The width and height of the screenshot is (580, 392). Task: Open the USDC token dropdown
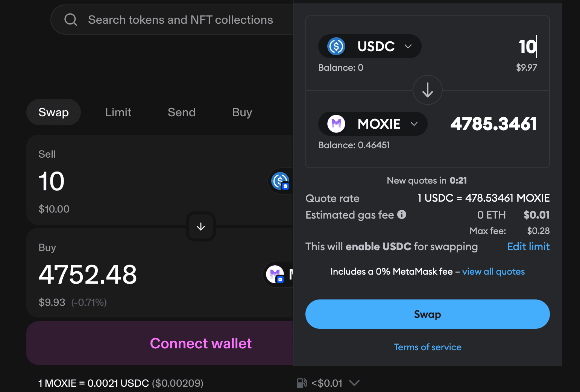(x=408, y=46)
